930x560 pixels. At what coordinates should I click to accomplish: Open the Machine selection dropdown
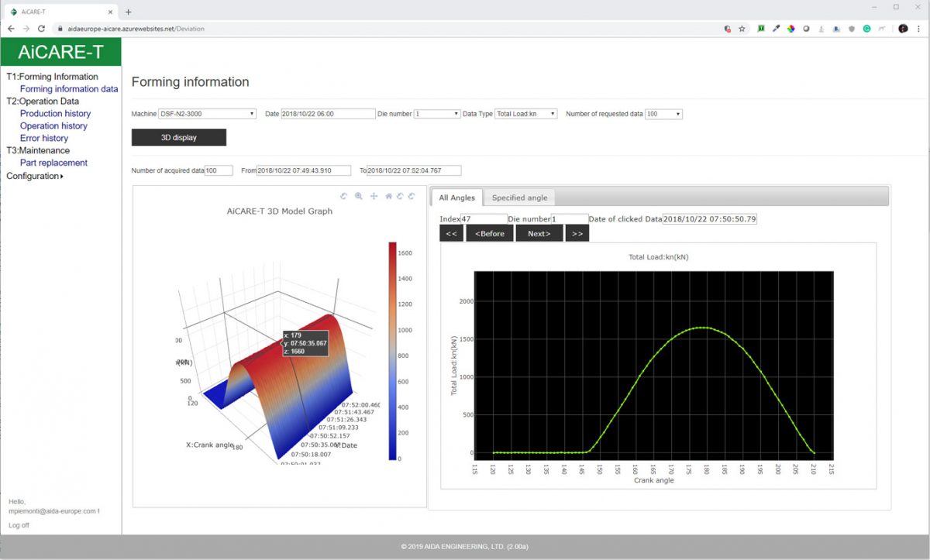(208, 113)
